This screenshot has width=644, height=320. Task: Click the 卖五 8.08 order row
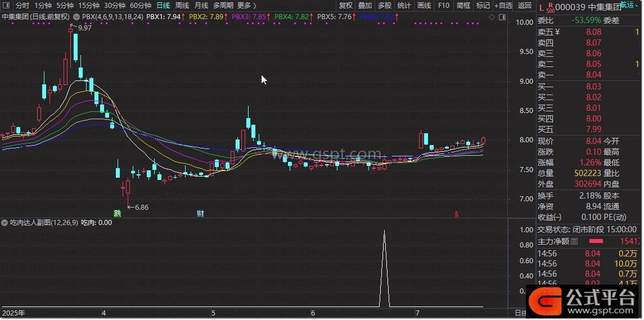[589, 32]
